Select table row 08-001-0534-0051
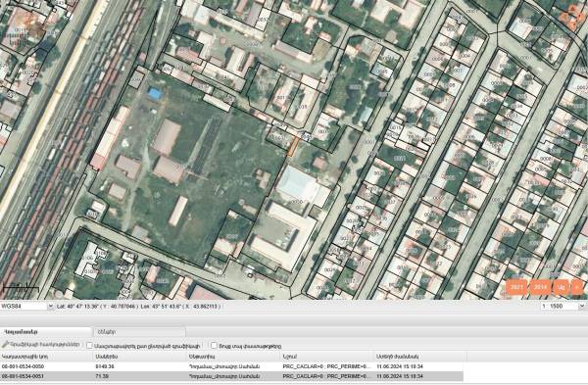Viewport: 588px width, 385px height. (x=231, y=376)
